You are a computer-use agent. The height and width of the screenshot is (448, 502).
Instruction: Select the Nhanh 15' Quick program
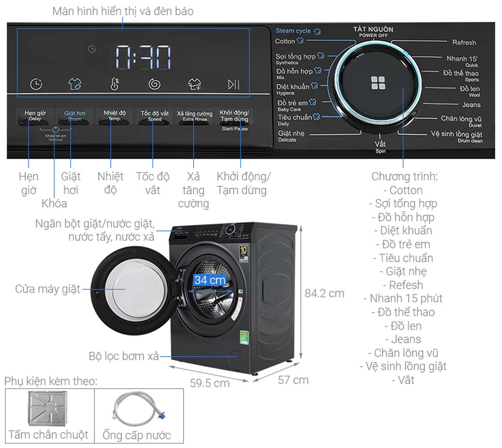click(461, 59)
